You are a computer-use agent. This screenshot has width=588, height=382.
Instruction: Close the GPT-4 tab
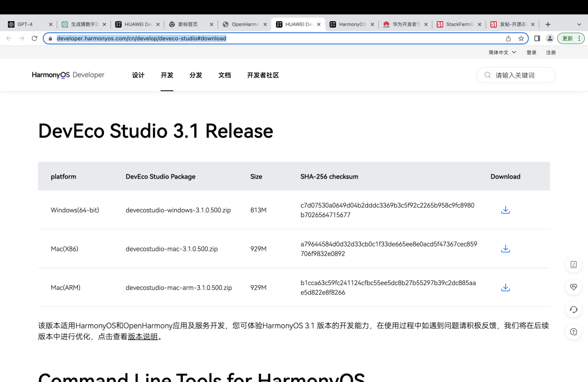pos(51,24)
